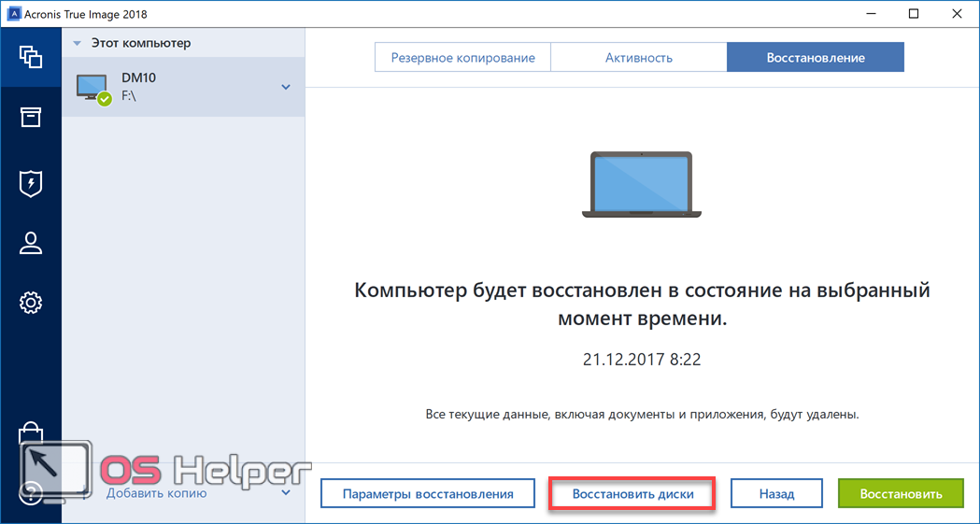Select the "Восстановление" tab
The height and width of the screenshot is (524, 980).
[815, 58]
